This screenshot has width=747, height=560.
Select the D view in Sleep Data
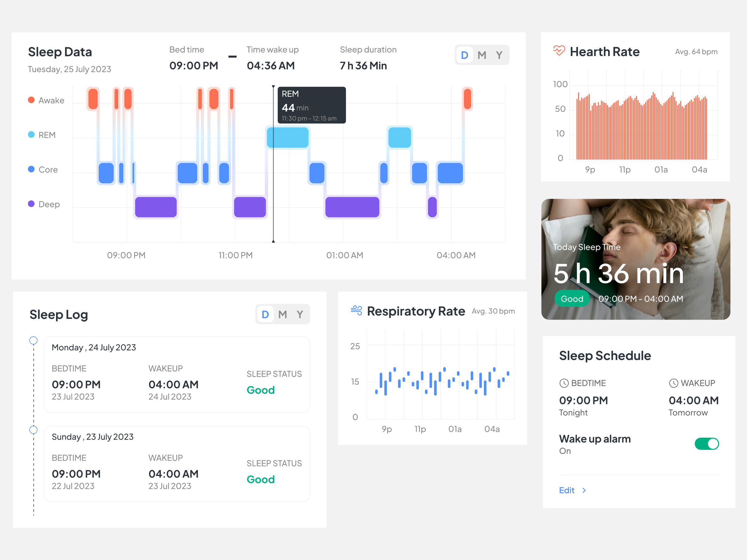pyautogui.click(x=465, y=55)
